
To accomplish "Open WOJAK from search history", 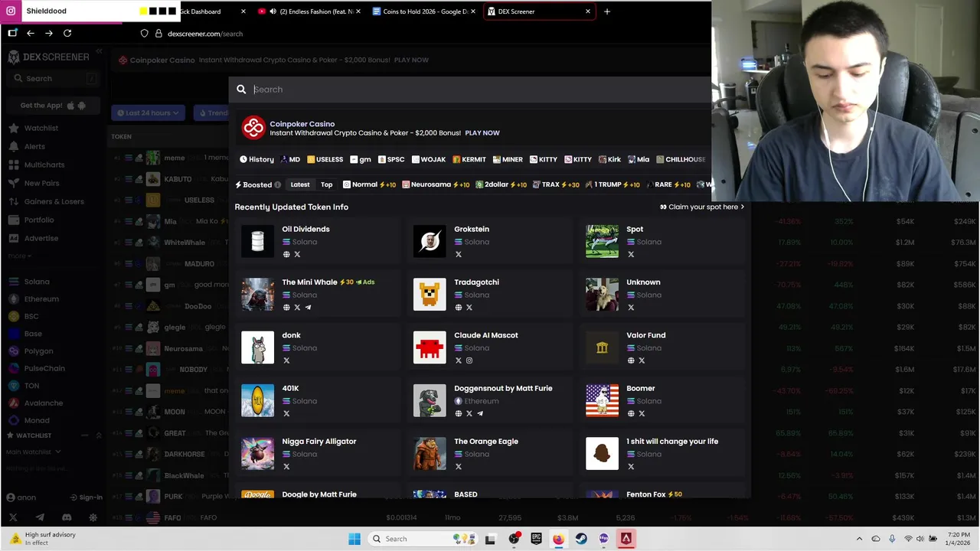I will (429, 159).
